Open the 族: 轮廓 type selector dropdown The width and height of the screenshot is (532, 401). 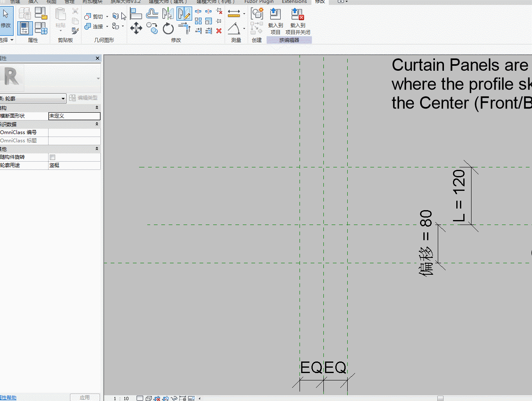click(33, 98)
